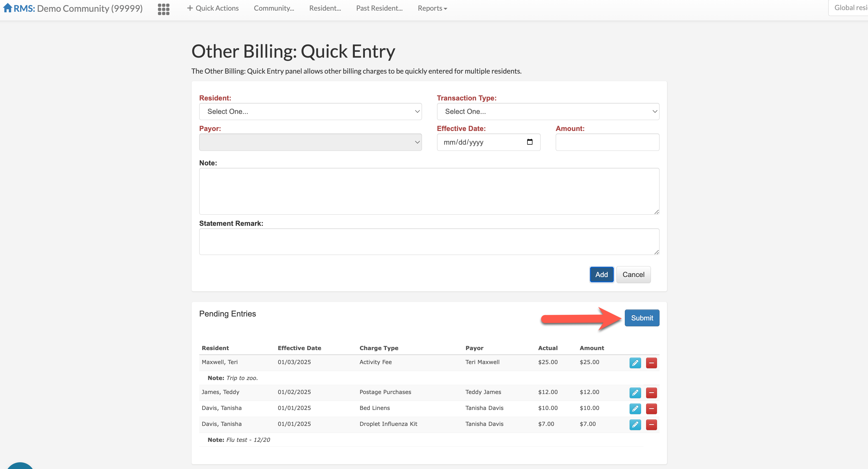
Task: Click the Add button
Action: click(x=601, y=275)
